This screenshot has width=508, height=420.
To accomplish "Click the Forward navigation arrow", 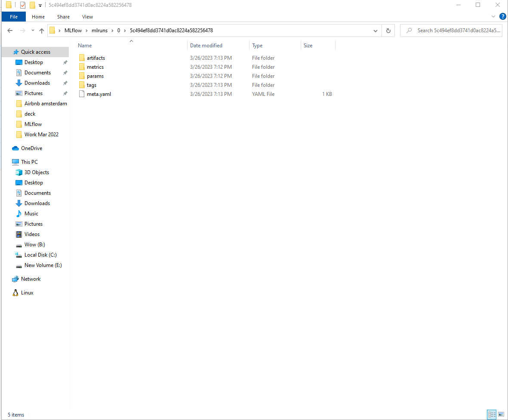I will pyautogui.click(x=23, y=31).
